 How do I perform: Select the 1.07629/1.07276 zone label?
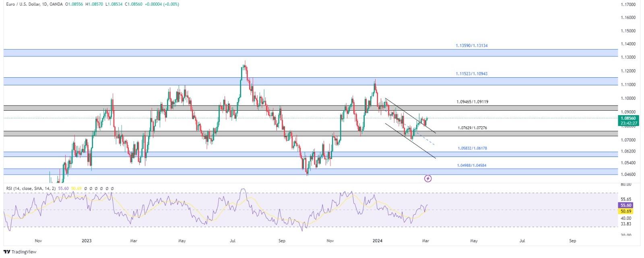tap(473, 128)
